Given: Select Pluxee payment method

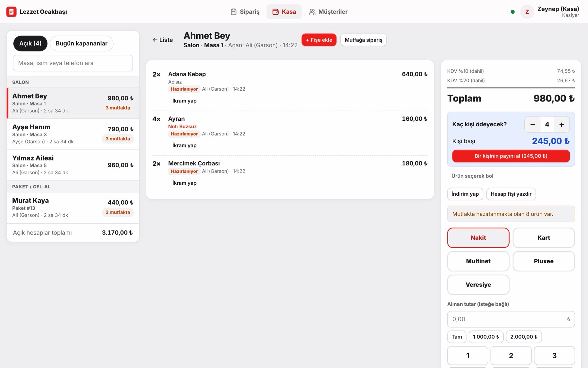Looking at the screenshot, I should (x=544, y=261).
